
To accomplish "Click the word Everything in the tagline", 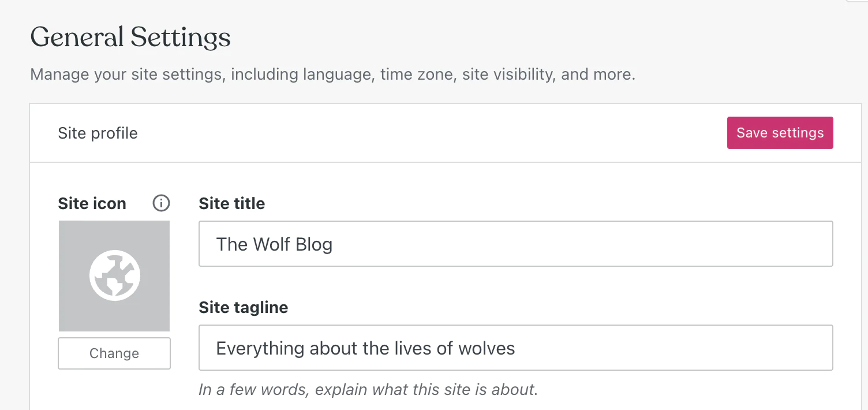I will (260, 348).
